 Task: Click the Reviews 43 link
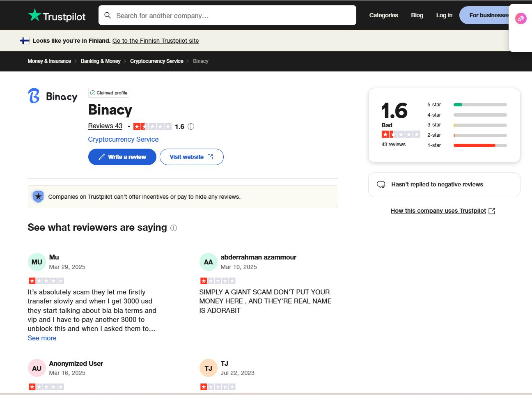click(x=105, y=126)
